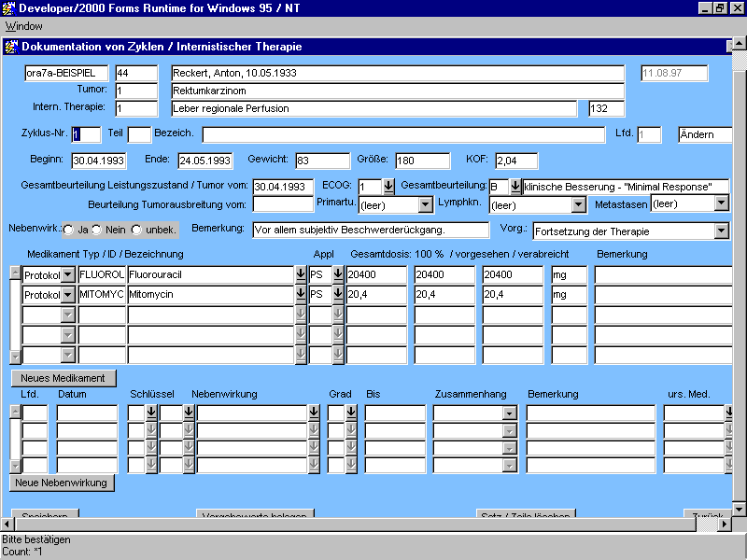The image size is (747, 560).
Task: Select the 'unbek.' Nebenwirkung radio button
Action: [136, 230]
